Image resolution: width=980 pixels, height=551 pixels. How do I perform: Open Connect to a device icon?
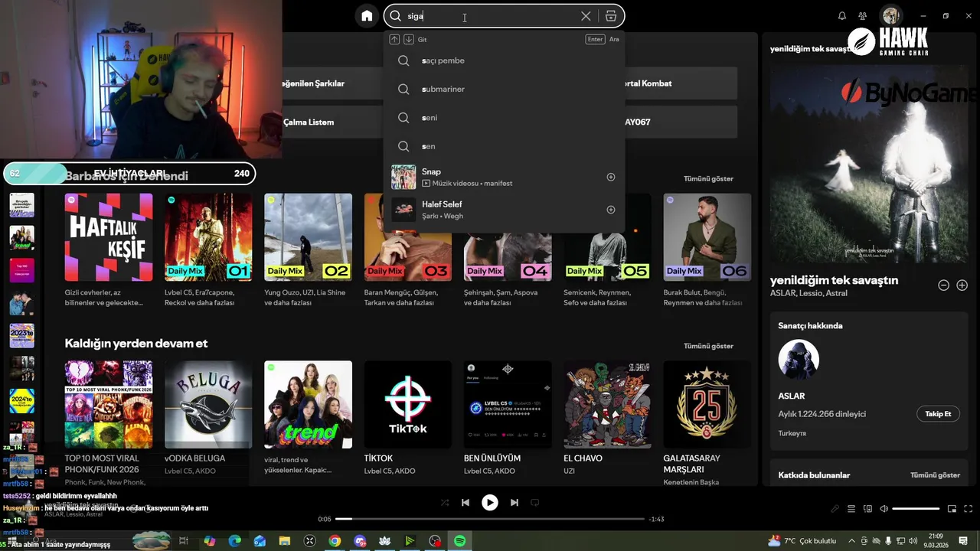[867, 509]
